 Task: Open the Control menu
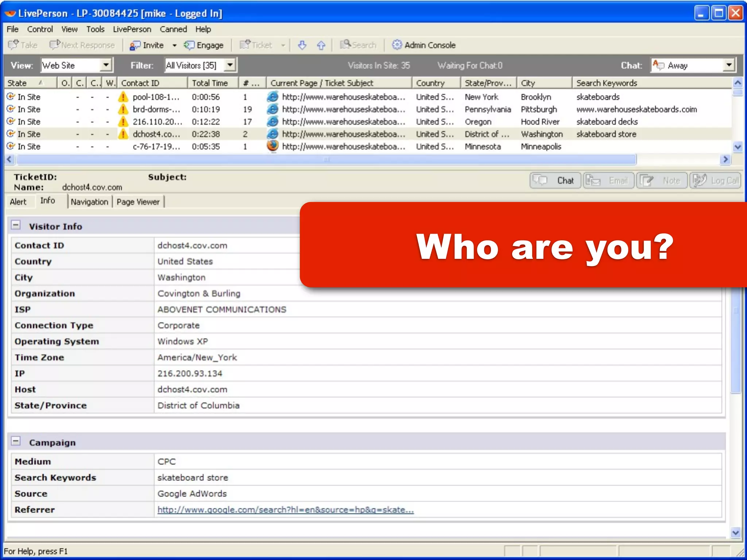point(40,29)
